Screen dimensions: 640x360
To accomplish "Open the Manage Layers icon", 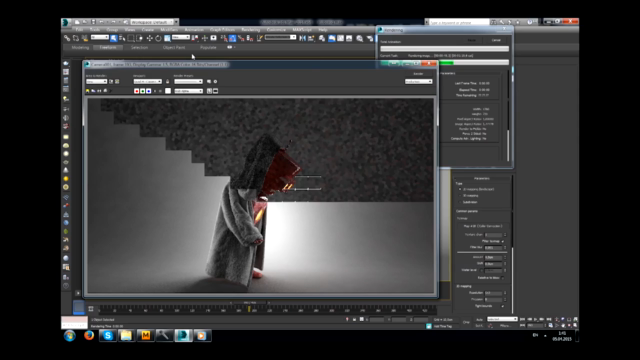I will tap(322, 38).
